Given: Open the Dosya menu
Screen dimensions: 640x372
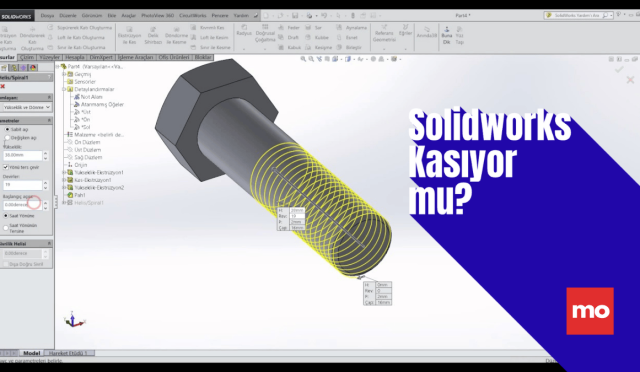Looking at the screenshot, I should 47,16.
